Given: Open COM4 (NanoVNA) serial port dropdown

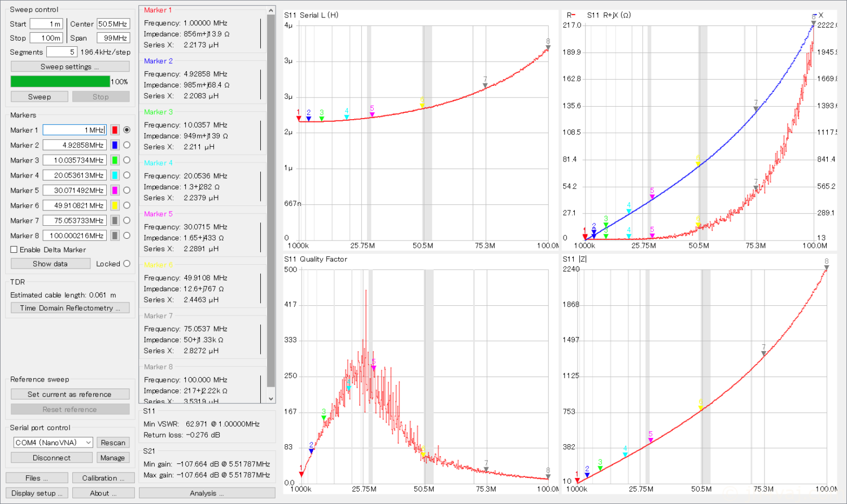Looking at the screenshot, I should [53, 442].
